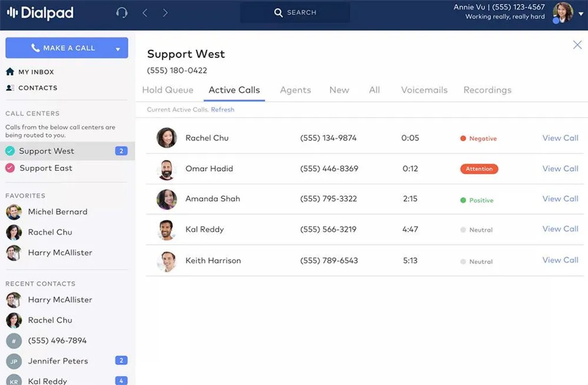This screenshot has height=385, width=588.
Task: Open My Inbox
Action: [30, 72]
